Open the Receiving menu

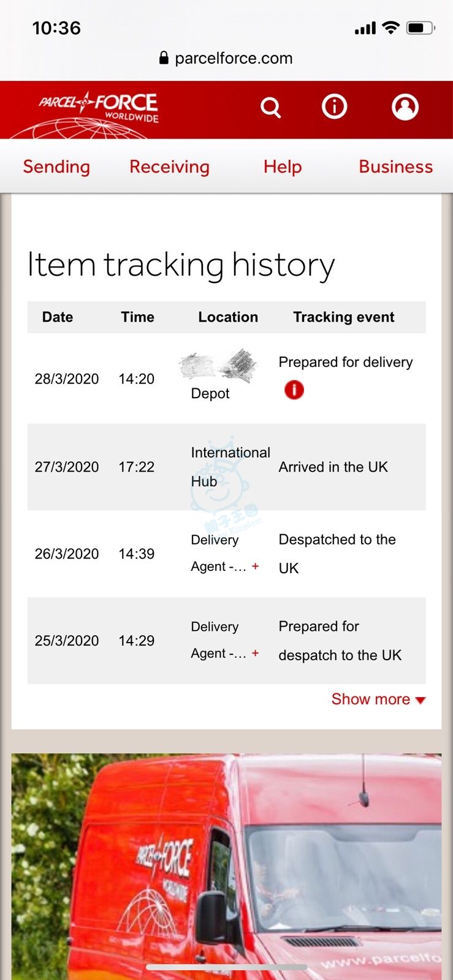tap(169, 167)
